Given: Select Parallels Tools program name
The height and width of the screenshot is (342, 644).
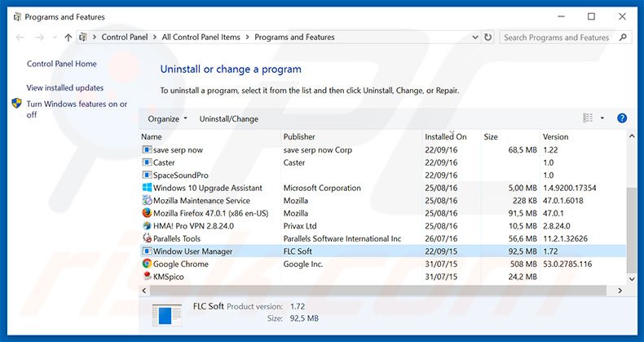Looking at the screenshot, I should [177, 238].
